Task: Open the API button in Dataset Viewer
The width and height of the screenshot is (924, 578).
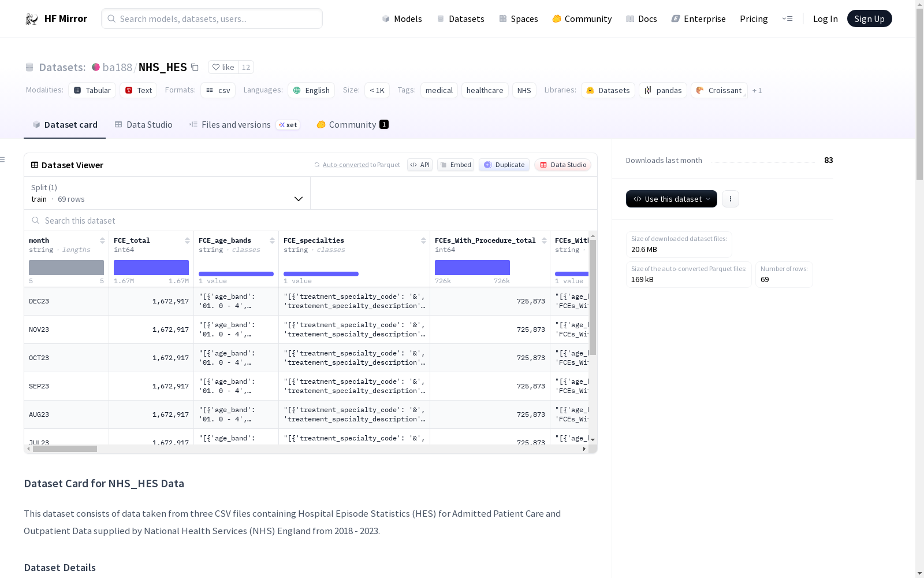Action: point(420,165)
